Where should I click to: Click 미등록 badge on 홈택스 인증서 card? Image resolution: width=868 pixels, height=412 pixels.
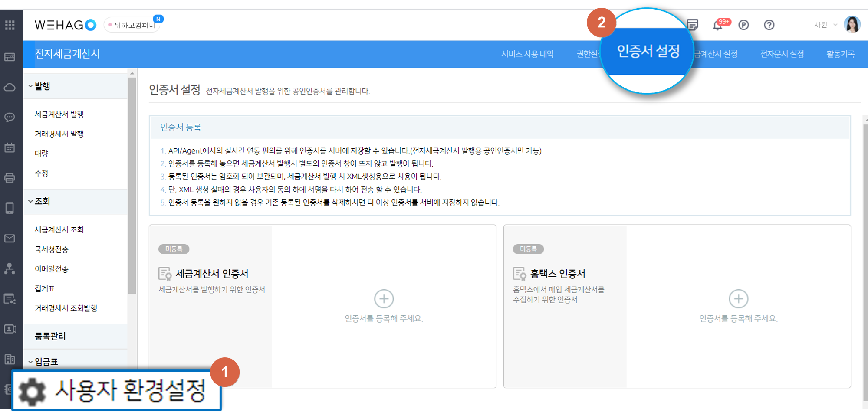[x=528, y=249]
